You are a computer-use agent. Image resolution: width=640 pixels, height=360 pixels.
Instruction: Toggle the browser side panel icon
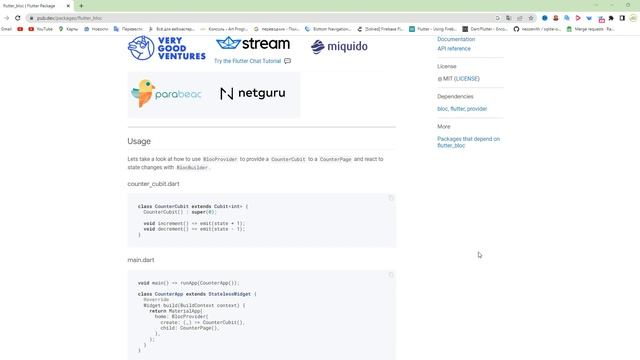coord(622,18)
